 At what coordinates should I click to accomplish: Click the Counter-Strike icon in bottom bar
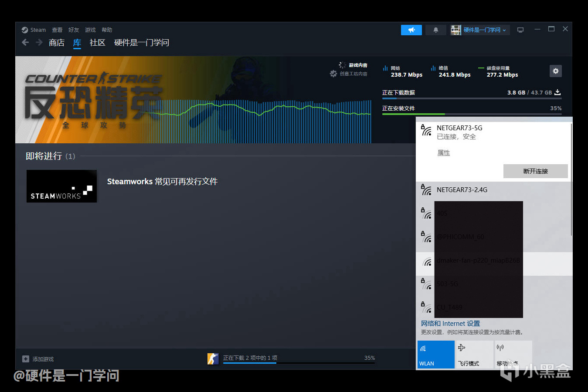(x=213, y=358)
